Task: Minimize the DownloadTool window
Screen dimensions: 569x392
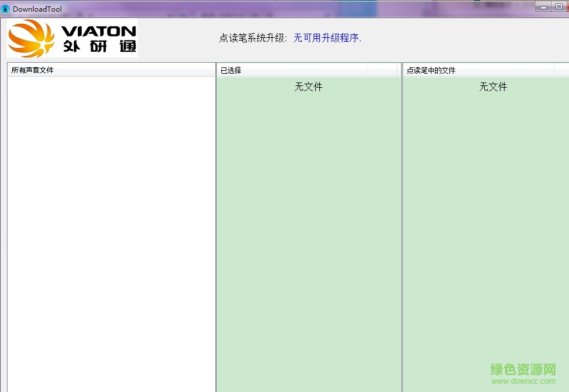Action: (543, 6)
